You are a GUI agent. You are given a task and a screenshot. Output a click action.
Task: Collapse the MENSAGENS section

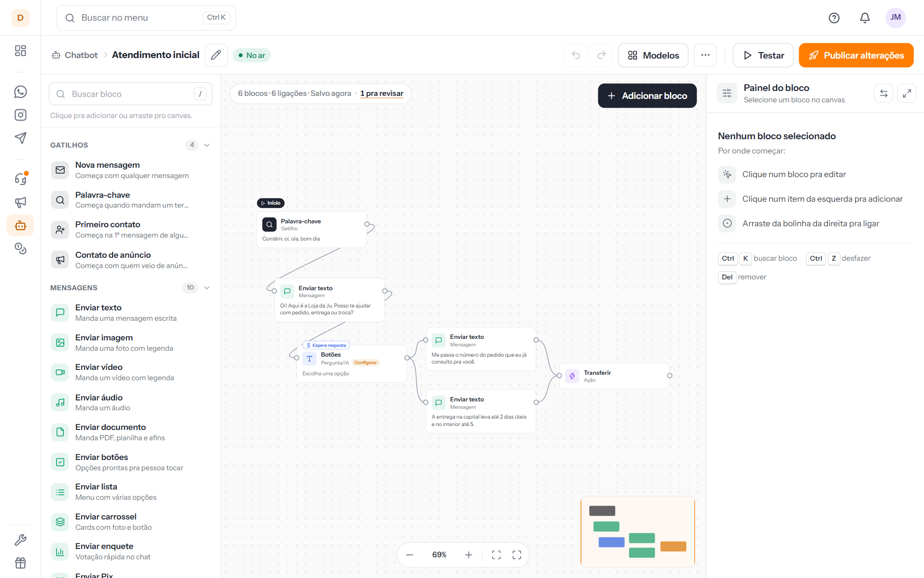pos(207,288)
